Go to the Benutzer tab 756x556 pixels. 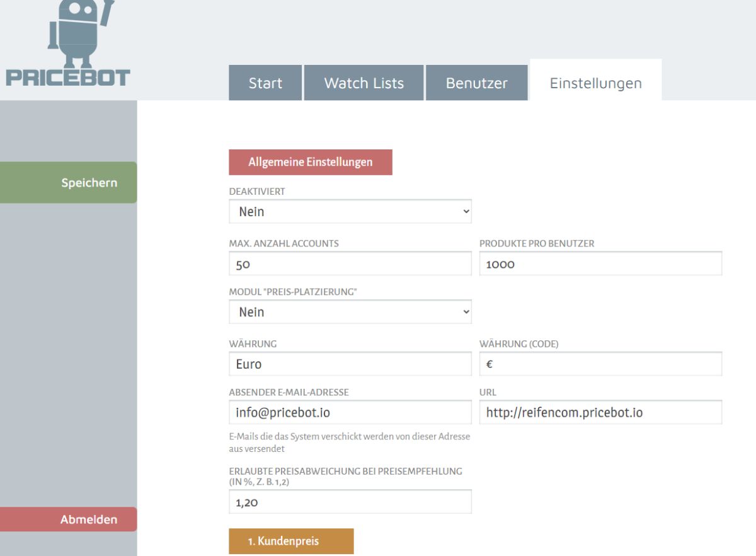pos(476,83)
